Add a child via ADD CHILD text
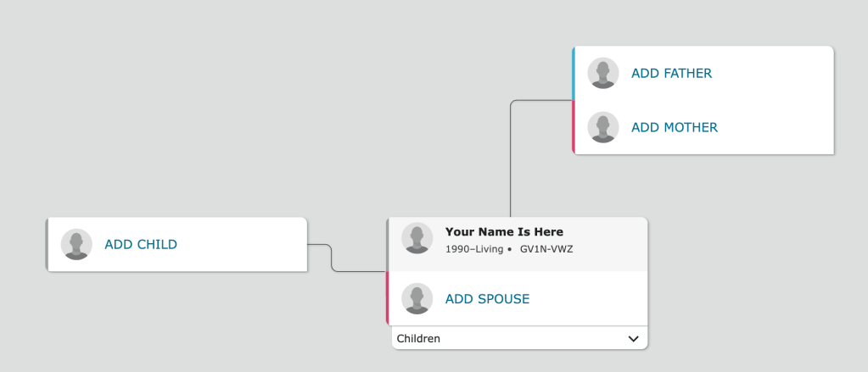Viewport: 868px width, 372px height. point(141,245)
